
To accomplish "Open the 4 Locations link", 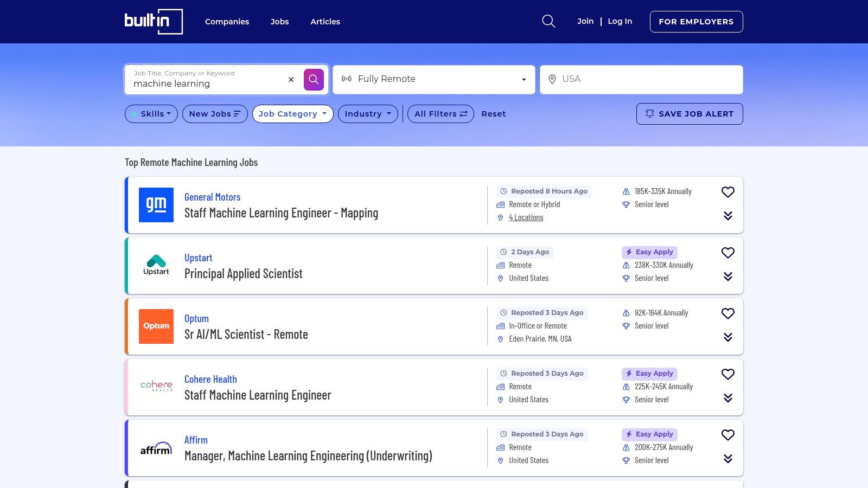I will [526, 217].
